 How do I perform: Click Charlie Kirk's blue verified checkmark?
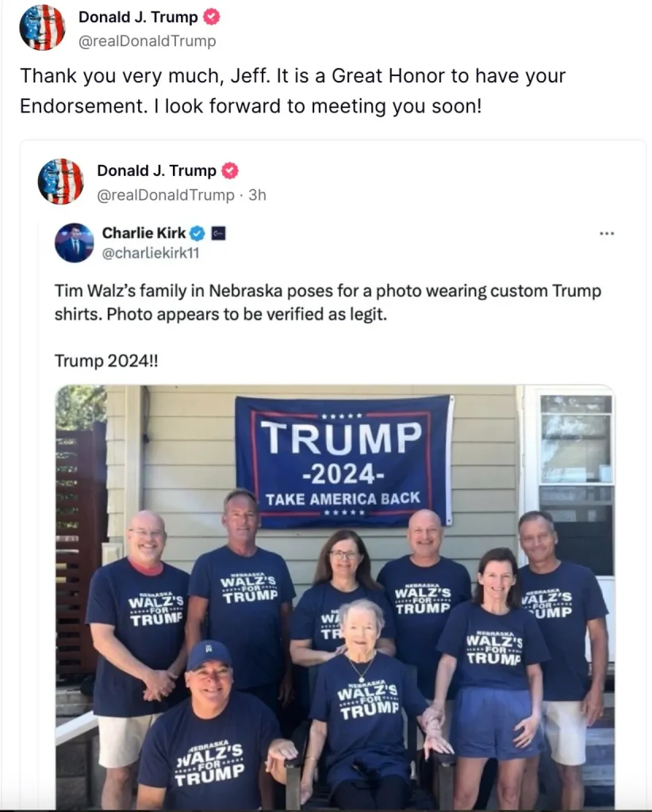pyautogui.click(x=198, y=234)
